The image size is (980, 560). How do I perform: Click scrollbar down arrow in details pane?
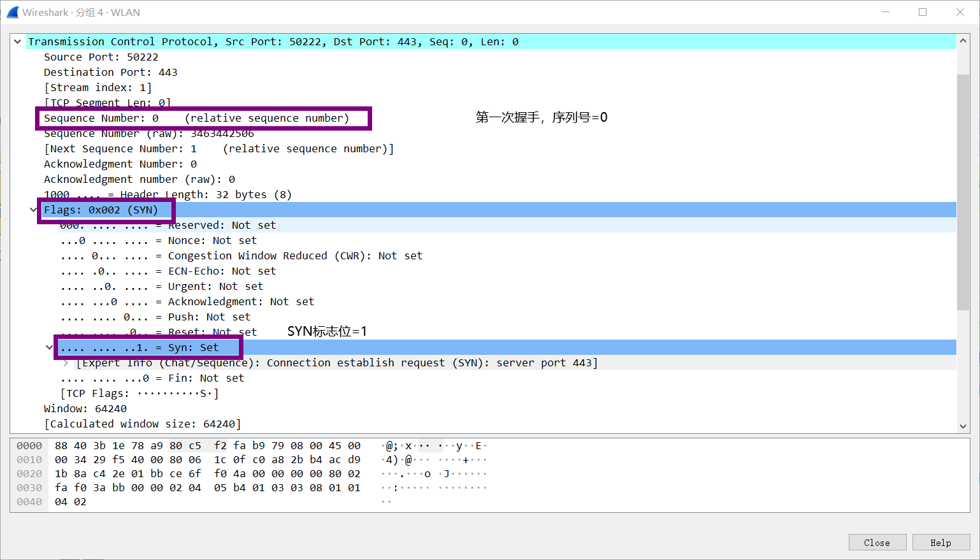(x=963, y=426)
